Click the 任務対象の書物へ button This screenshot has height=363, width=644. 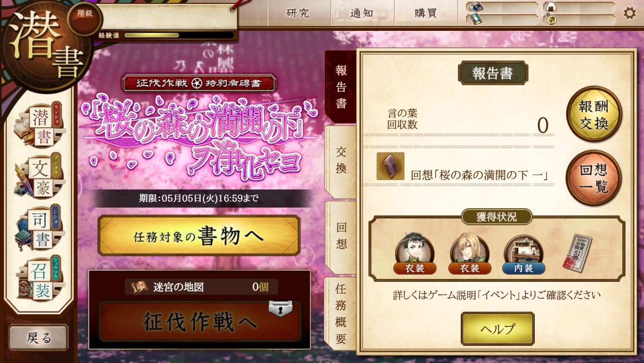tap(199, 236)
